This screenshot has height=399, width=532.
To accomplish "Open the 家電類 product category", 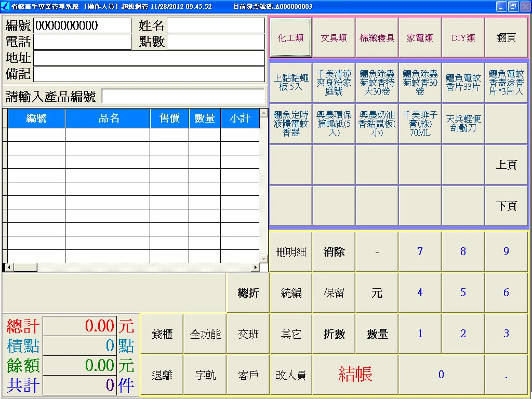I will pos(419,37).
